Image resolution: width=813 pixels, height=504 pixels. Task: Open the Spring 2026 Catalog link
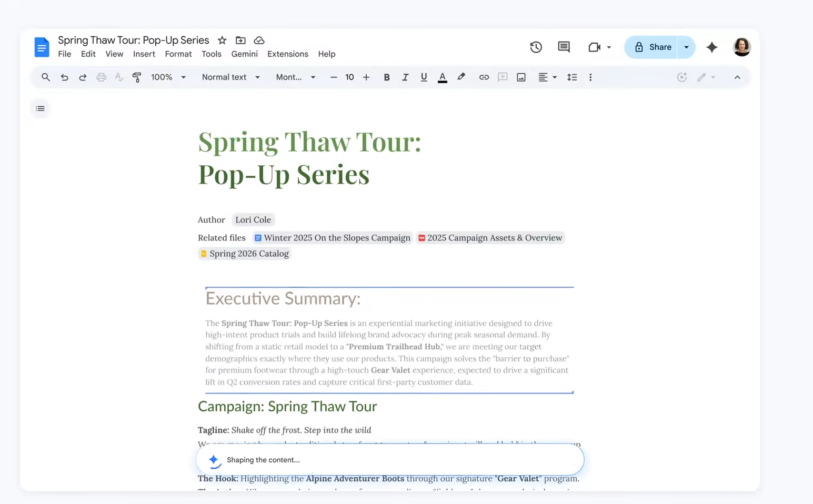pyautogui.click(x=249, y=254)
